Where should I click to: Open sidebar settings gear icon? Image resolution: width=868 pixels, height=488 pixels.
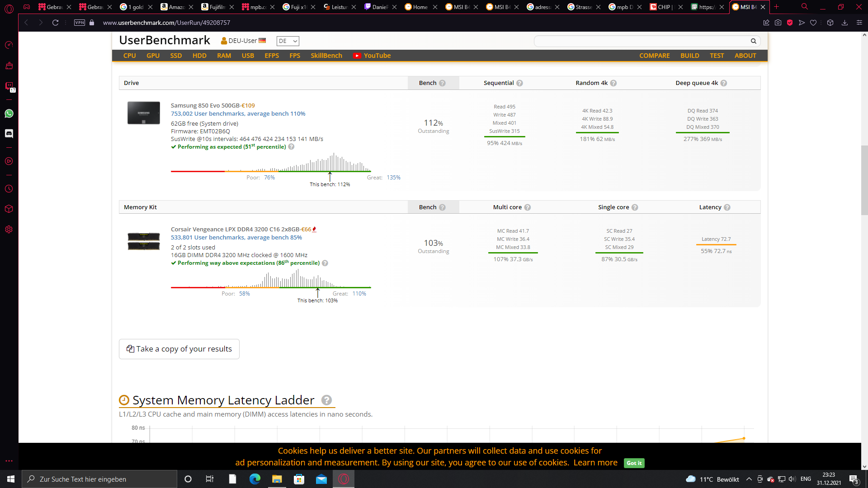[9, 230]
